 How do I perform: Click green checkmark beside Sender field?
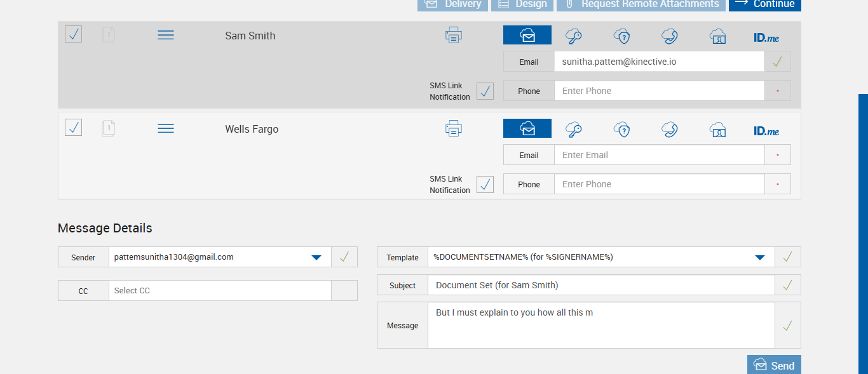pos(344,257)
